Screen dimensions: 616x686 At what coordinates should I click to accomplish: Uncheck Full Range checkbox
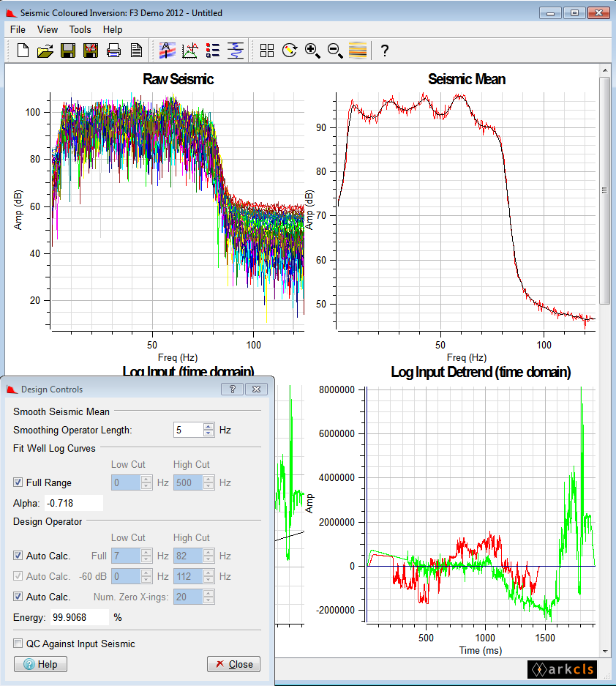[18, 482]
